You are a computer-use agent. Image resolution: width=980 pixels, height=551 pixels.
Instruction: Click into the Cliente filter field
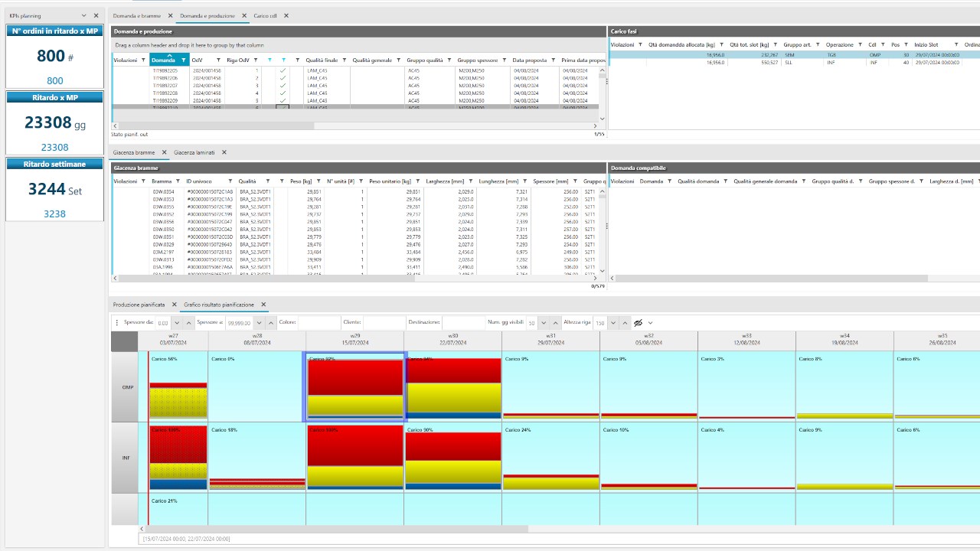click(384, 323)
